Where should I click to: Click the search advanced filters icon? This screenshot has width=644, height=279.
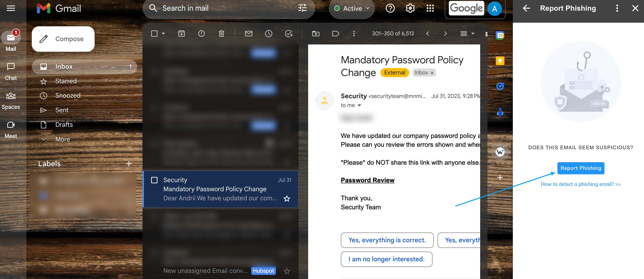click(303, 8)
